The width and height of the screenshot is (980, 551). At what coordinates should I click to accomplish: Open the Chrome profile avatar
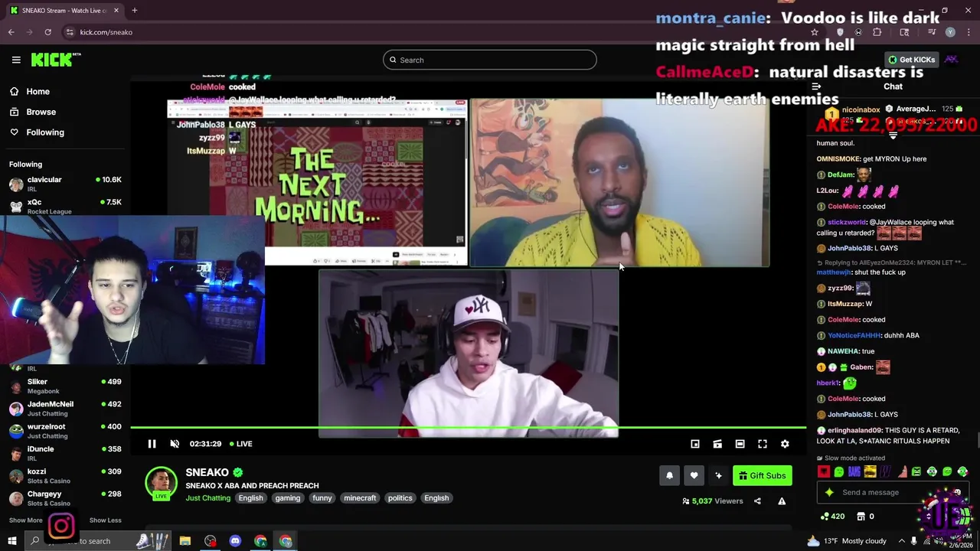(950, 32)
